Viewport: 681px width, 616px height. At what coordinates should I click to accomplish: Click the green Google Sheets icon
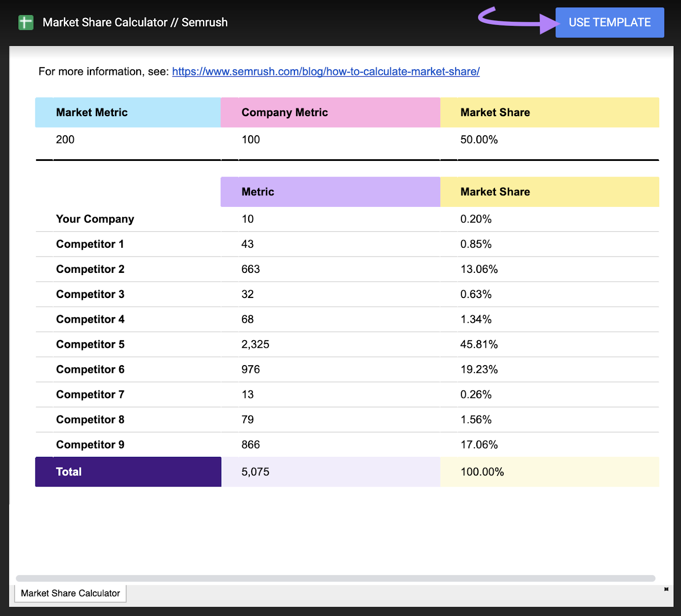[26, 22]
